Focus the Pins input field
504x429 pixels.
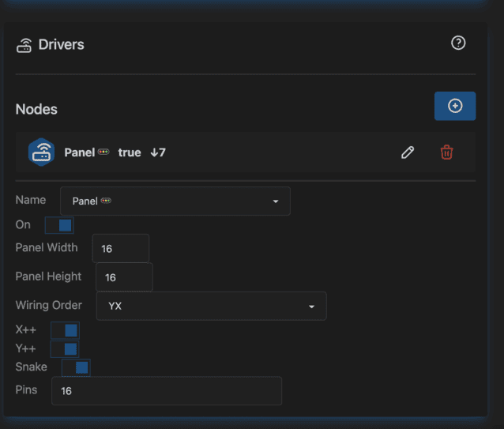[166, 391]
